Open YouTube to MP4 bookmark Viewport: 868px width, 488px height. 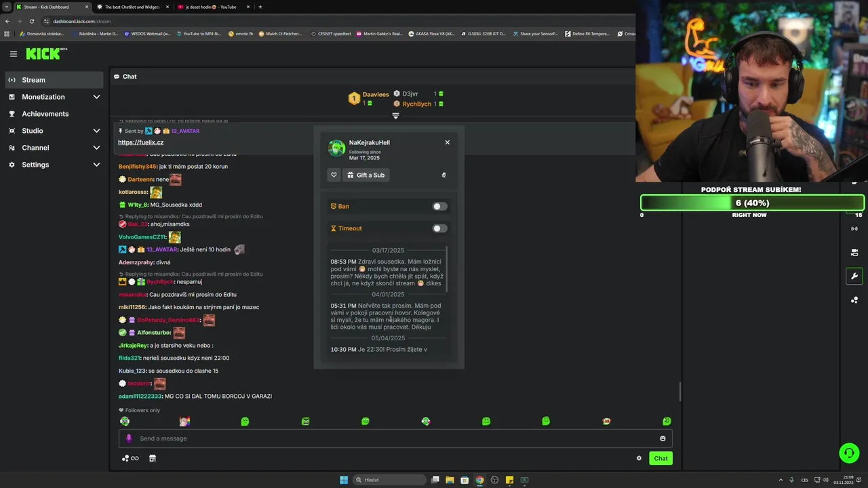pos(197,33)
